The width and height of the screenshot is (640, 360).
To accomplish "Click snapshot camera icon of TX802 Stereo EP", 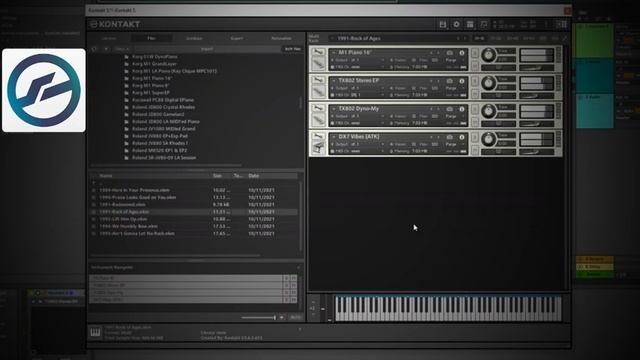I will click(x=450, y=81).
